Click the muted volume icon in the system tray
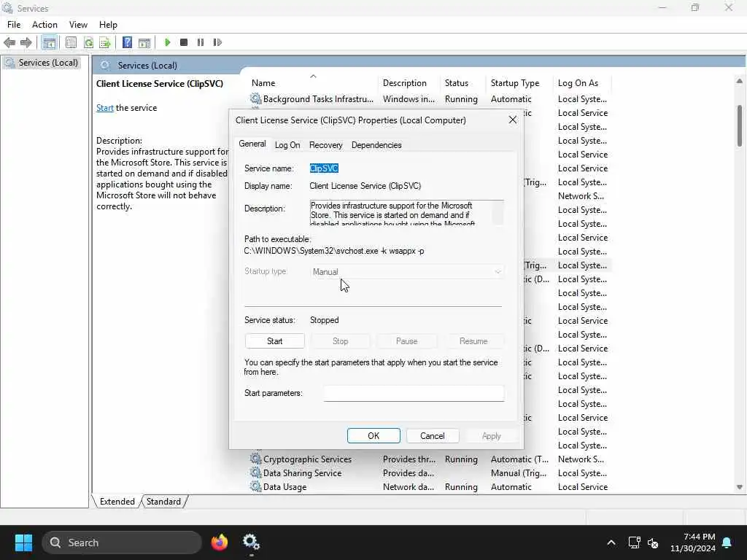This screenshot has width=747, height=560. [x=653, y=542]
